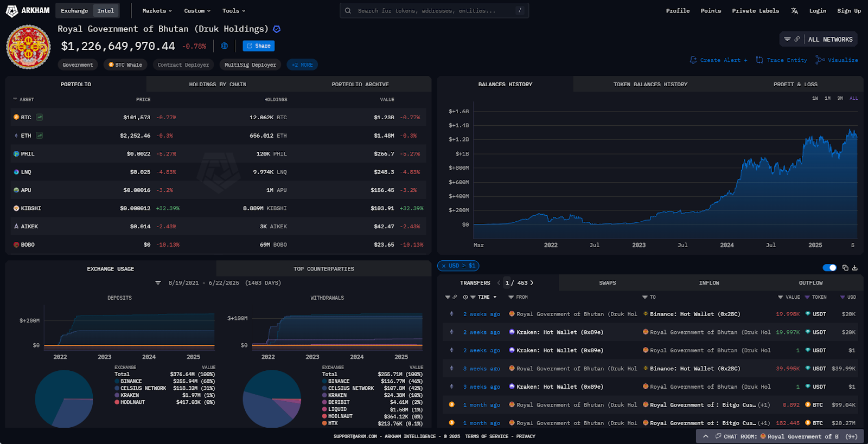
Task: Click the exchange usage date filter icon
Action: [158, 283]
